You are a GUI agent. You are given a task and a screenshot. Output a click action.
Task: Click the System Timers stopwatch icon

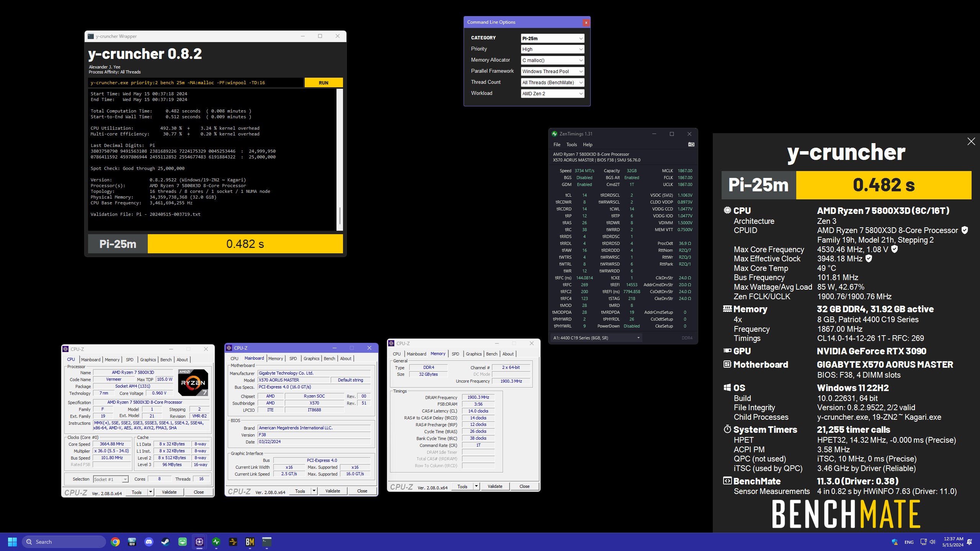[727, 429]
